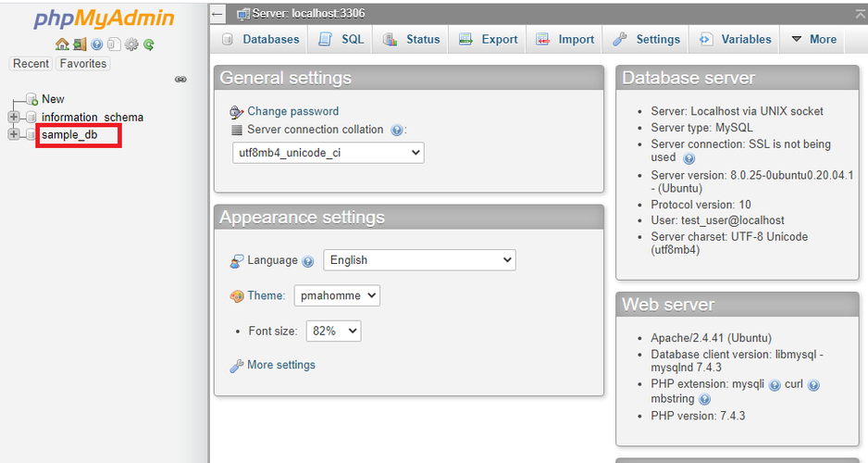Screen dimensions: 868x463
Task: Expand the sample_db database node
Action: (x=14, y=134)
